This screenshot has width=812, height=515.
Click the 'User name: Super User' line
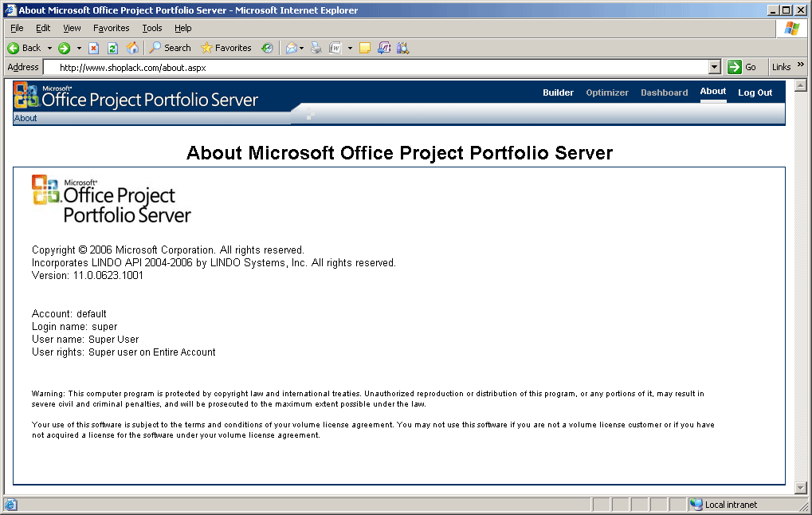pos(85,340)
